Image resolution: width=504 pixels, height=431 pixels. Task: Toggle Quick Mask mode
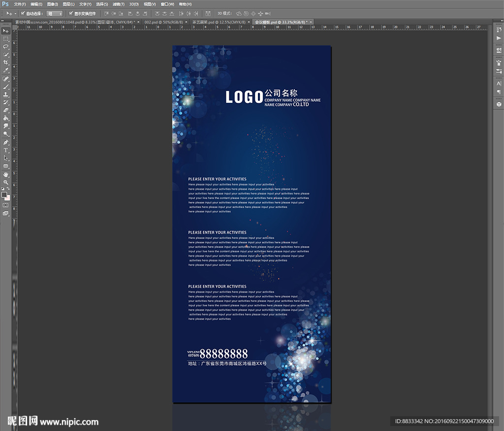click(6, 205)
